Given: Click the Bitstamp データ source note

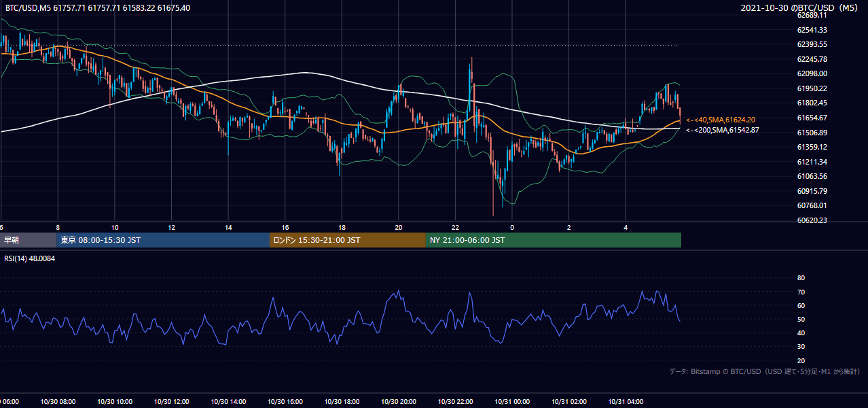Looking at the screenshot, I should pos(765,371).
